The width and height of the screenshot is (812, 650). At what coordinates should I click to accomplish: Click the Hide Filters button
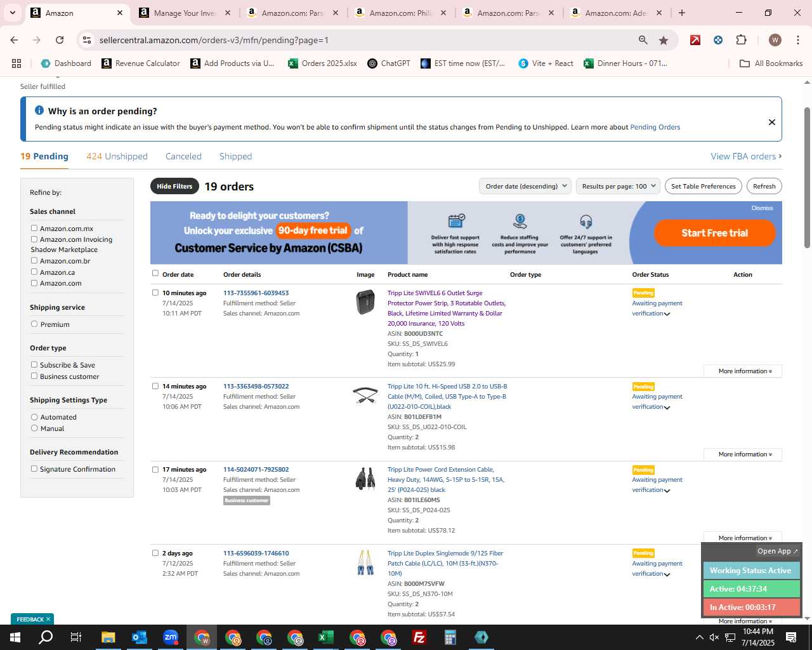[x=174, y=186]
